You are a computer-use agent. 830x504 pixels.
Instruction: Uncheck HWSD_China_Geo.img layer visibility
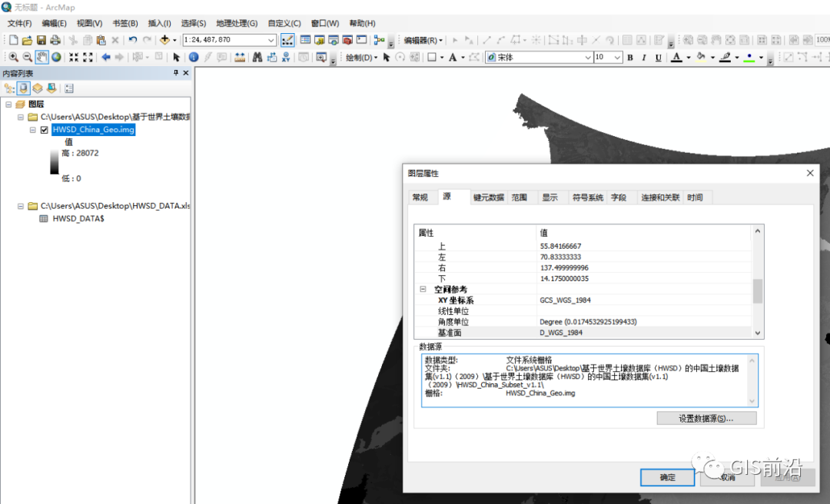click(x=45, y=130)
